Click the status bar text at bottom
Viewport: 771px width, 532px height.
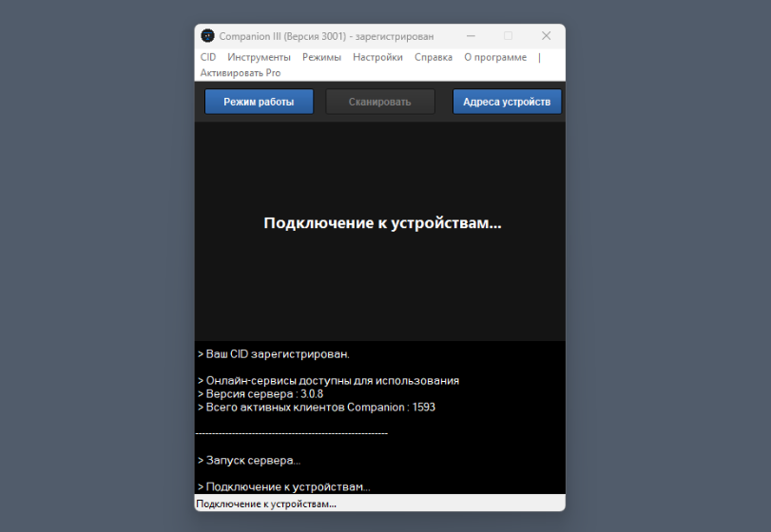coord(266,504)
